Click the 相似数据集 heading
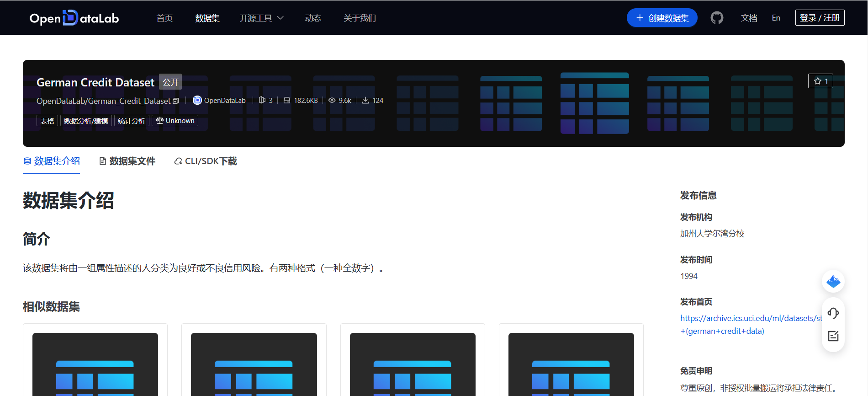This screenshot has height=396, width=868. tap(51, 306)
